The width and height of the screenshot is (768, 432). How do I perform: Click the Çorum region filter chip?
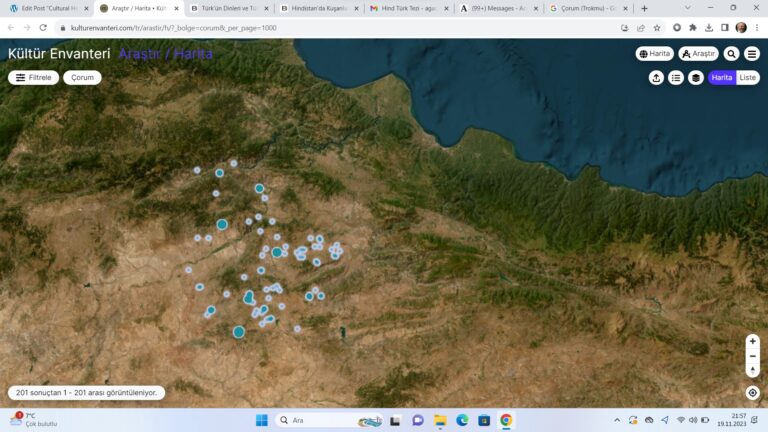(x=82, y=77)
